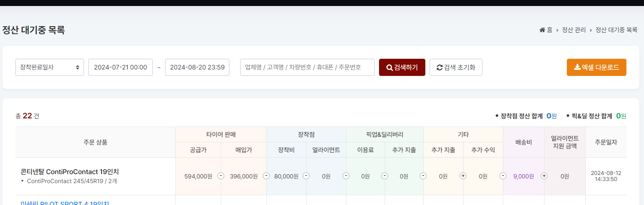Click the 콘티넨탈 ContiProContact 19인치 product name
The height and width of the screenshot is (205, 644).
[x=70, y=172]
